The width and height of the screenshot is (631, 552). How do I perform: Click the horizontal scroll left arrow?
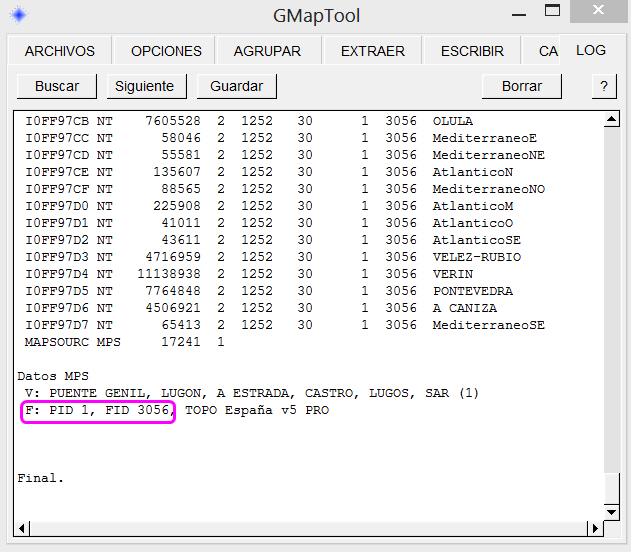pyautogui.click(x=22, y=528)
